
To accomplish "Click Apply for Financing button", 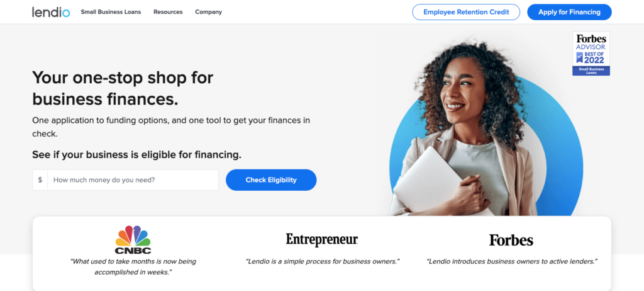I will 569,12.
